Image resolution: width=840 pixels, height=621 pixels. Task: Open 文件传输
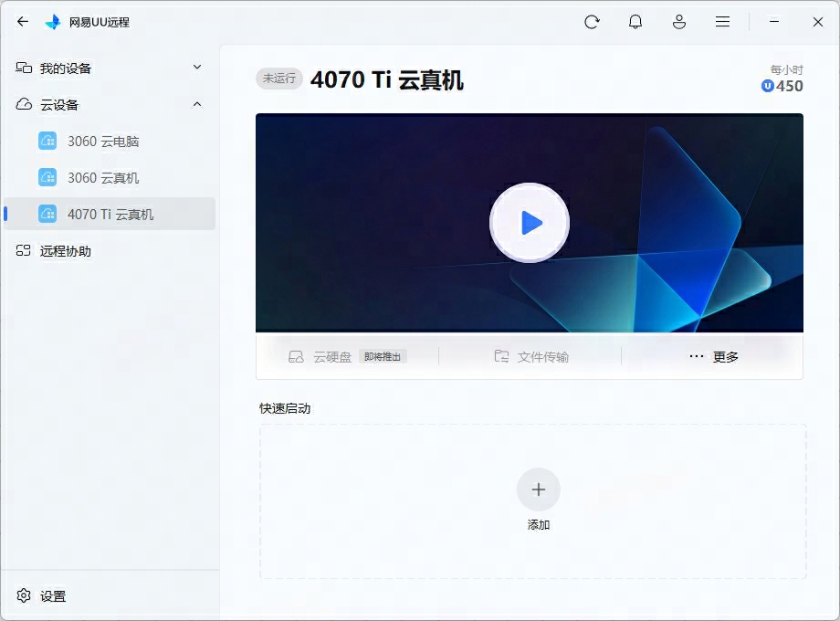point(530,357)
